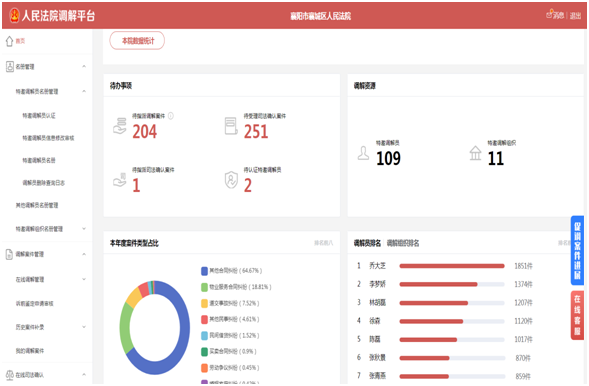This screenshot has height=386, width=589.
Task: Expand the 在线调解管理 submenu arrow
Action: [x=84, y=279]
